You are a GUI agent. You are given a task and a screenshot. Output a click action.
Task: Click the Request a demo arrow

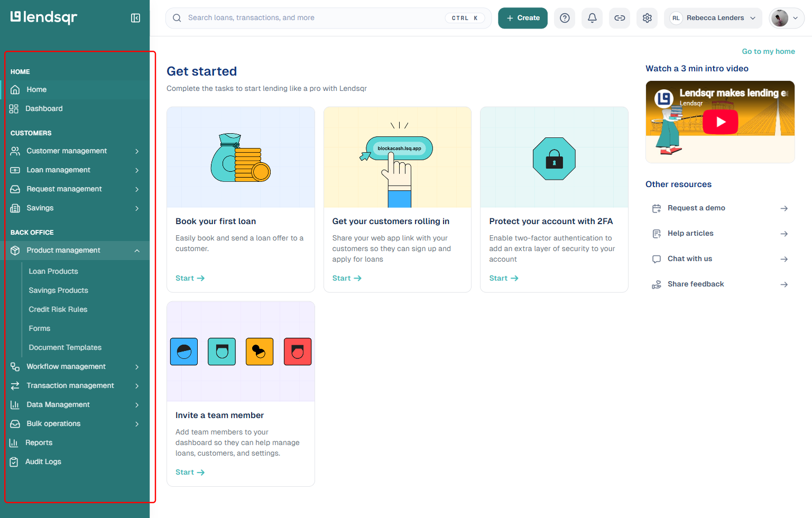(784, 208)
